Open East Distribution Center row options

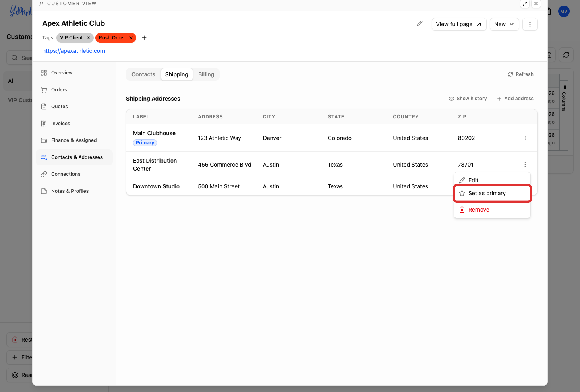525,165
